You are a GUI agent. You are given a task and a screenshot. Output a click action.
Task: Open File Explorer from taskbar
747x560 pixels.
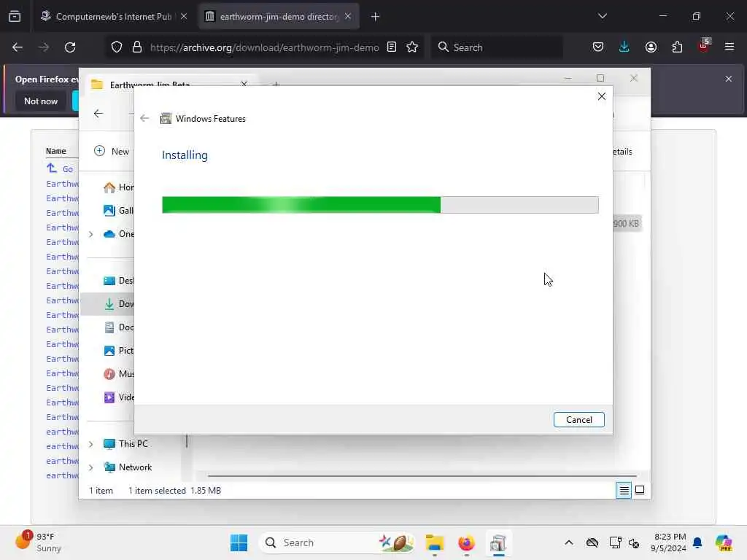tap(435, 542)
